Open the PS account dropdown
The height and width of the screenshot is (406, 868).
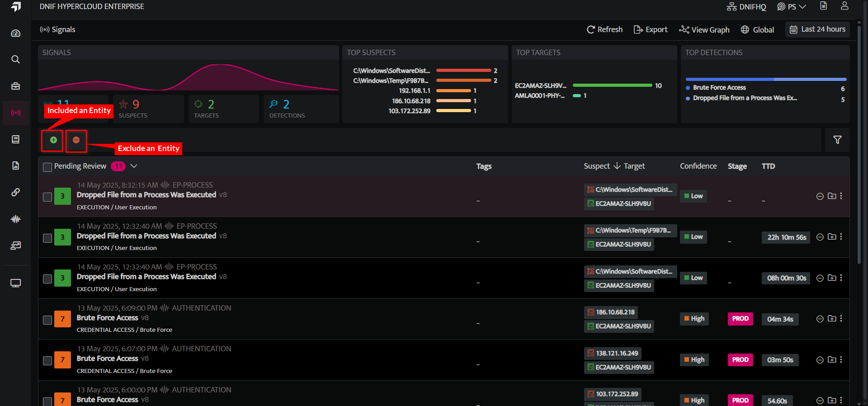(792, 7)
